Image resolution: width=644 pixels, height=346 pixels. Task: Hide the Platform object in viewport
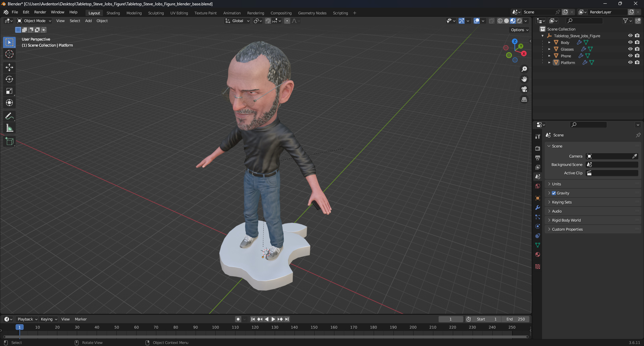point(630,62)
